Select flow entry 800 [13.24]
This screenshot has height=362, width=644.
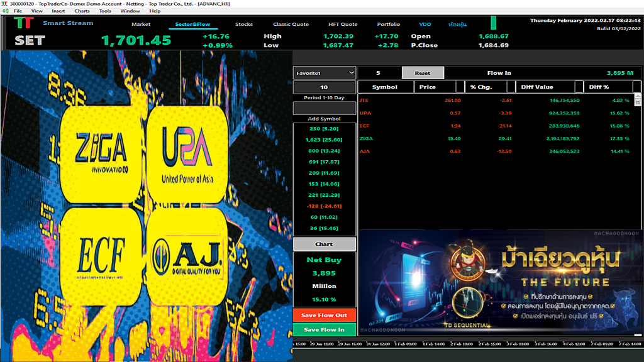point(324,151)
